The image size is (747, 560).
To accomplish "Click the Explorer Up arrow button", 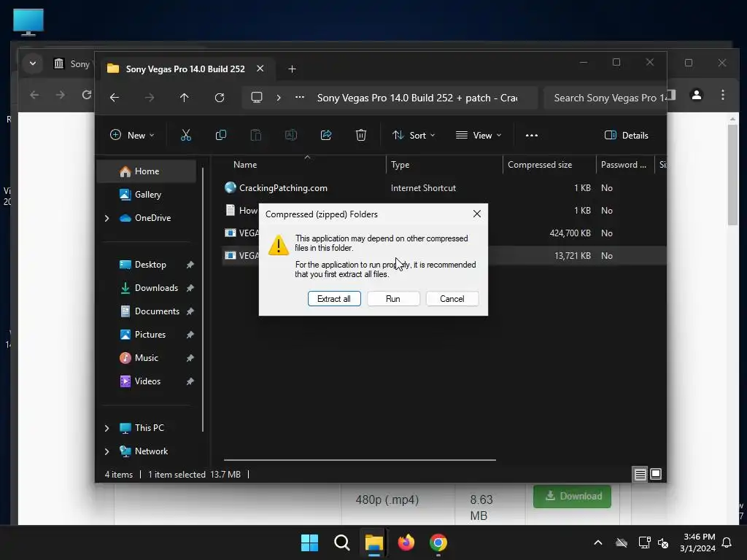I will pyautogui.click(x=185, y=98).
